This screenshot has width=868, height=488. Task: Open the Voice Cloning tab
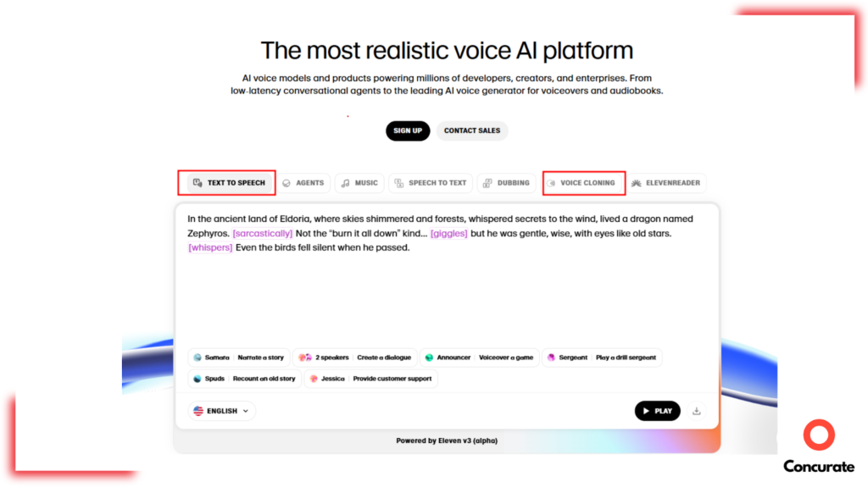click(x=586, y=183)
